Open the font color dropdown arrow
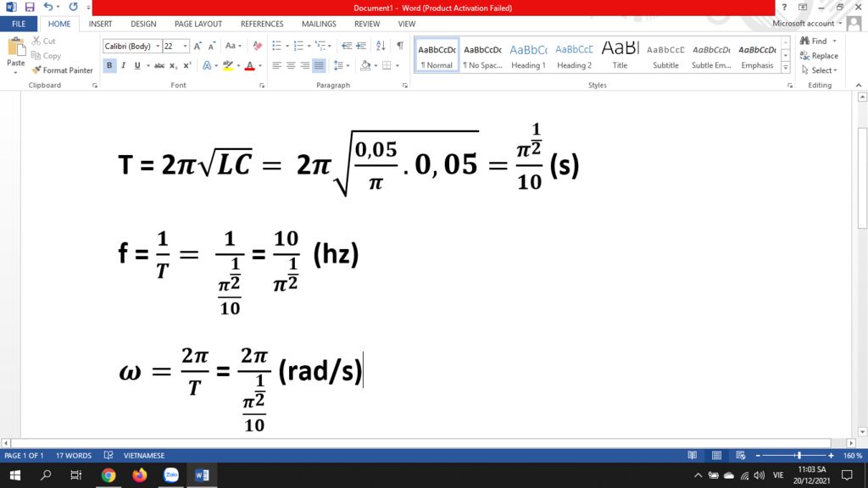868x488 pixels. 260,66
